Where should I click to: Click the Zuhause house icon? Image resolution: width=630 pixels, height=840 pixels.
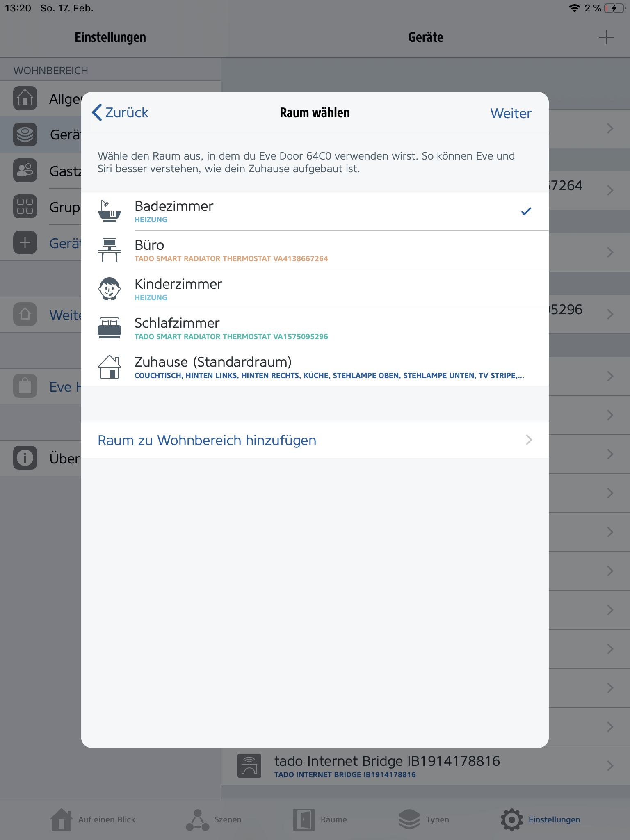tap(109, 367)
